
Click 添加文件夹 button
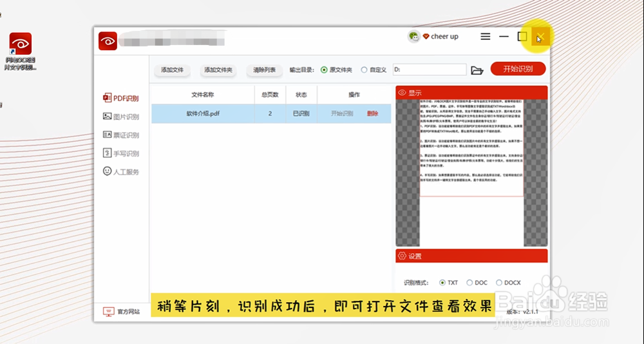218,70
